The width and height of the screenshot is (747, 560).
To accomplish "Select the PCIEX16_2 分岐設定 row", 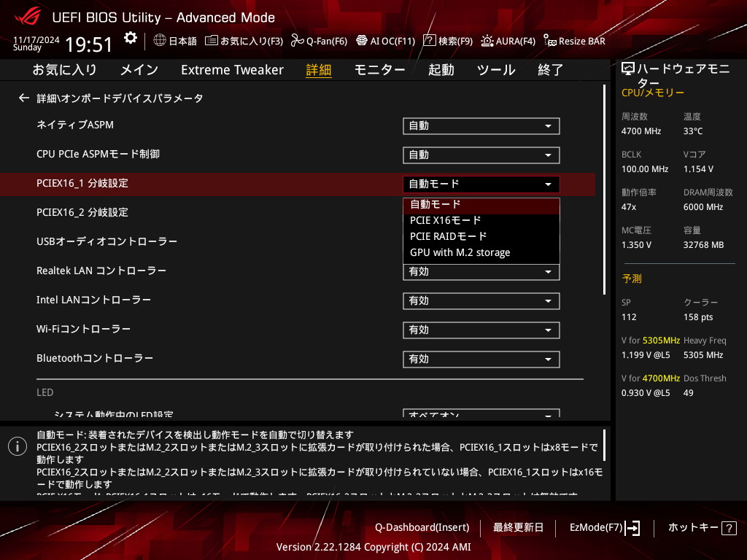I will point(298,212).
